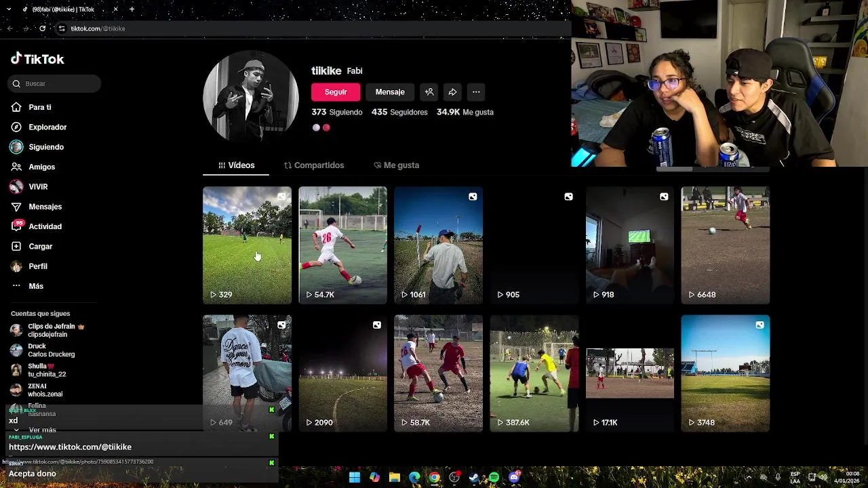
Task: Select the Vídeos tab
Action: click(236, 165)
